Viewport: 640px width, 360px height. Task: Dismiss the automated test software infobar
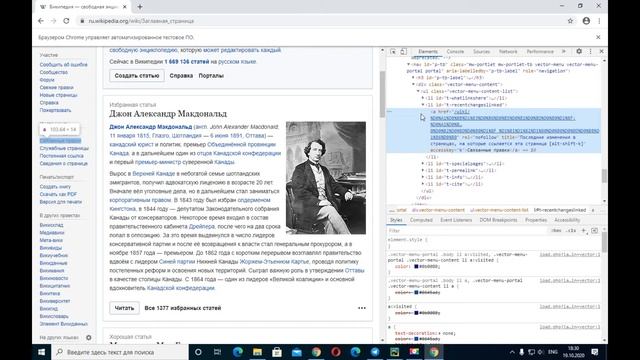tap(598, 37)
